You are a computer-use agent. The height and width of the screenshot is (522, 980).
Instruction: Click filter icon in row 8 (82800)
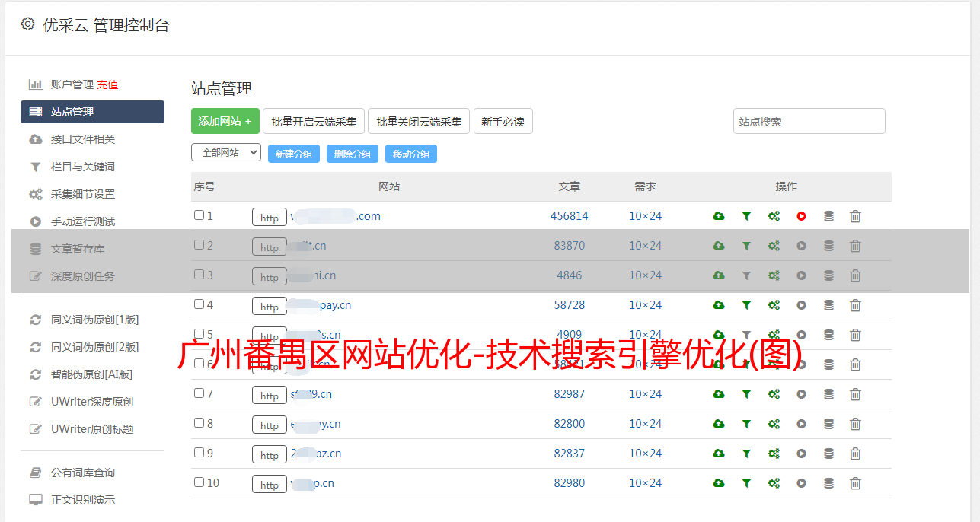746,424
